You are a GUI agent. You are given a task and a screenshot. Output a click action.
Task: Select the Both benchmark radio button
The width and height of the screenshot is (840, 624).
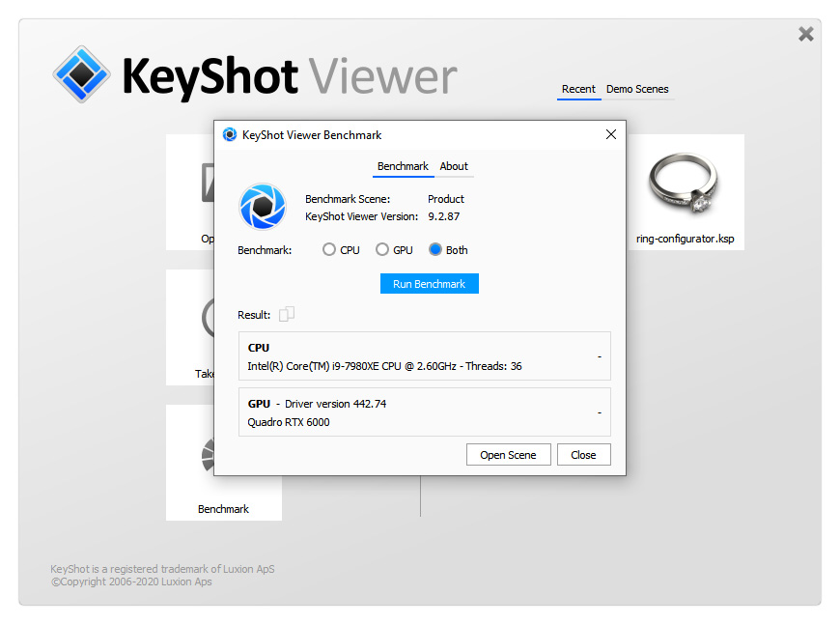pos(435,250)
